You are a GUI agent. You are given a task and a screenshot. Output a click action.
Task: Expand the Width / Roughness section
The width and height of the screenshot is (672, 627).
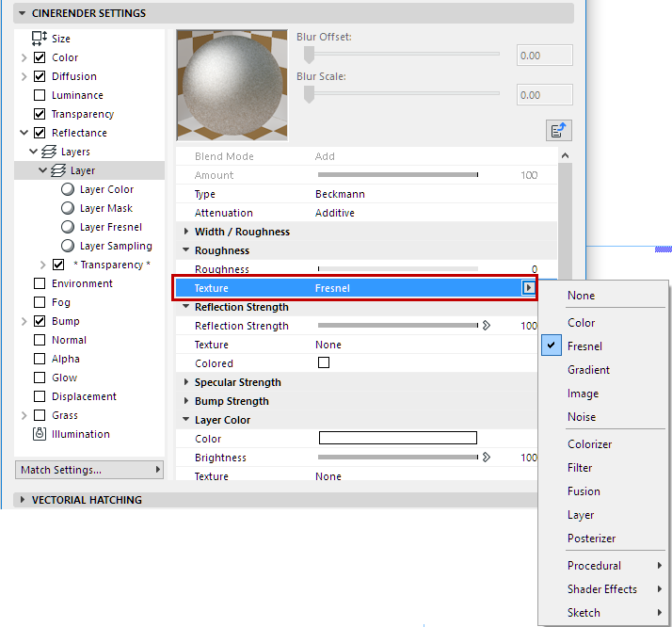(x=186, y=232)
